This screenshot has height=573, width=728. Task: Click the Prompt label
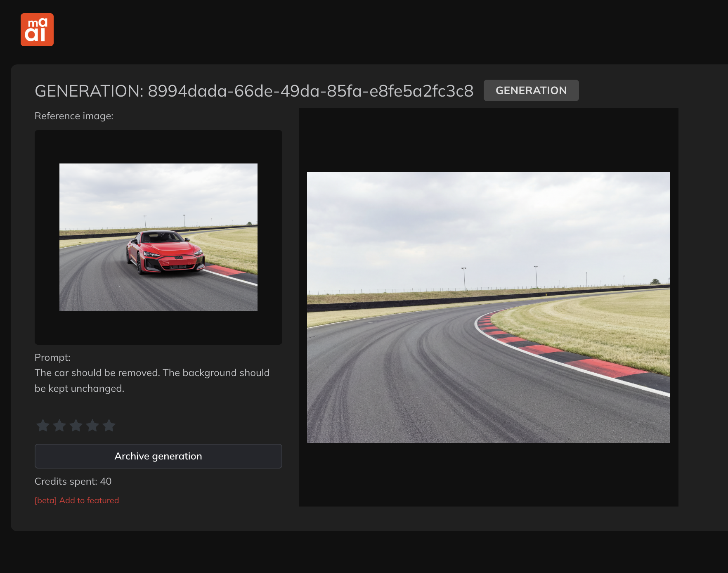[x=52, y=358]
